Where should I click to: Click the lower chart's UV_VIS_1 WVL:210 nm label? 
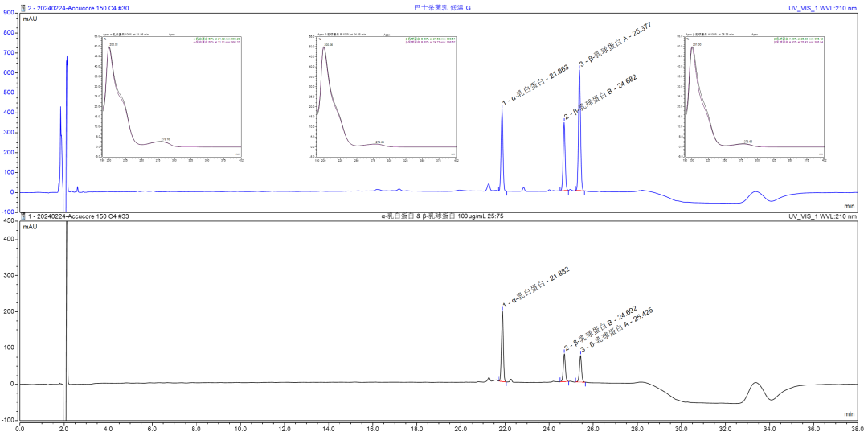click(x=823, y=216)
